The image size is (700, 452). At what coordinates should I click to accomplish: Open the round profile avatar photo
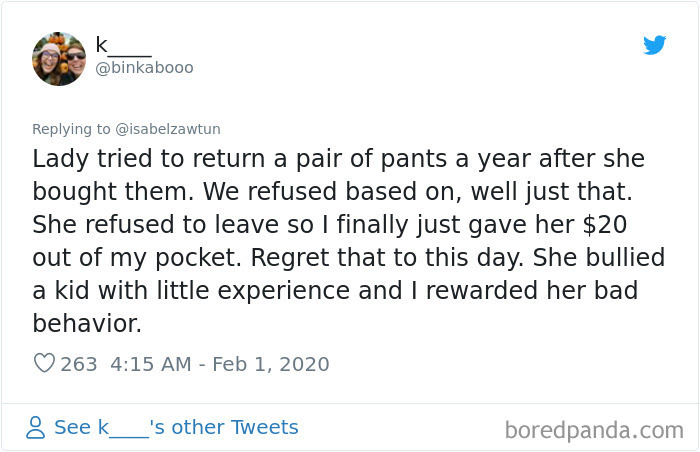59,59
